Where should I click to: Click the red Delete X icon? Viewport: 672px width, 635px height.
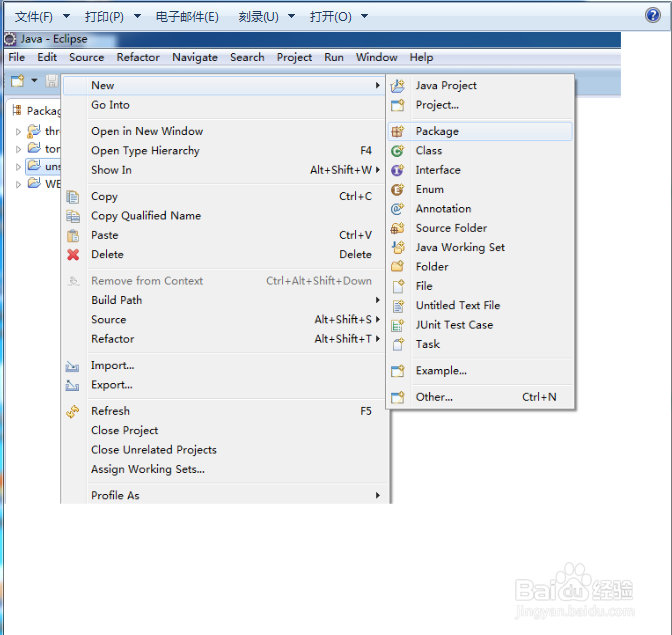click(x=73, y=255)
